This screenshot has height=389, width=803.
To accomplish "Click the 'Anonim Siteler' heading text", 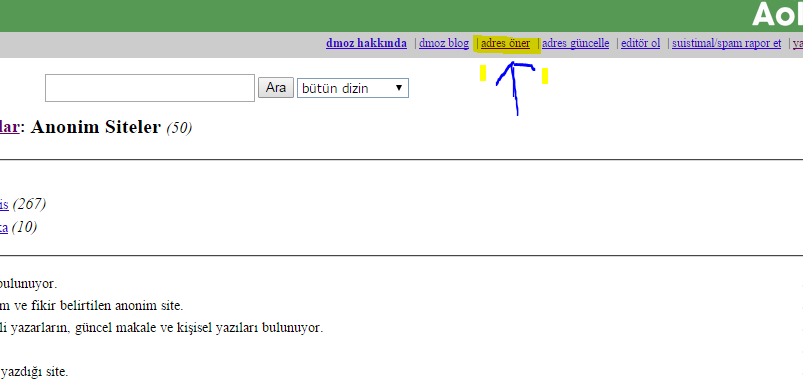I will (x=96, y=127).
